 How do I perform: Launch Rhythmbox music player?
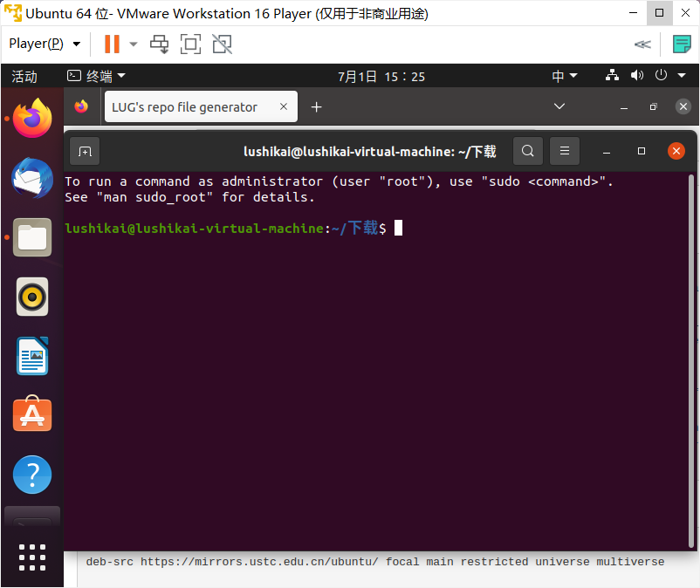pyautogui.click(x=32, y=297)
